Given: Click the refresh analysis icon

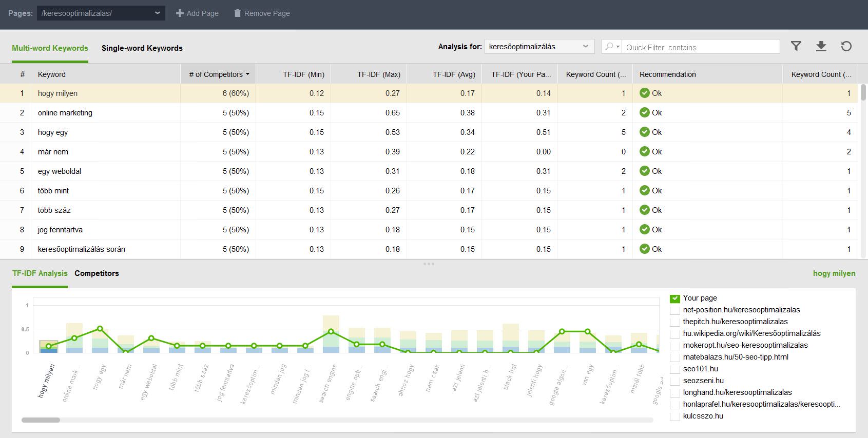Looking at the screenshot, I should tap(846, 46).
